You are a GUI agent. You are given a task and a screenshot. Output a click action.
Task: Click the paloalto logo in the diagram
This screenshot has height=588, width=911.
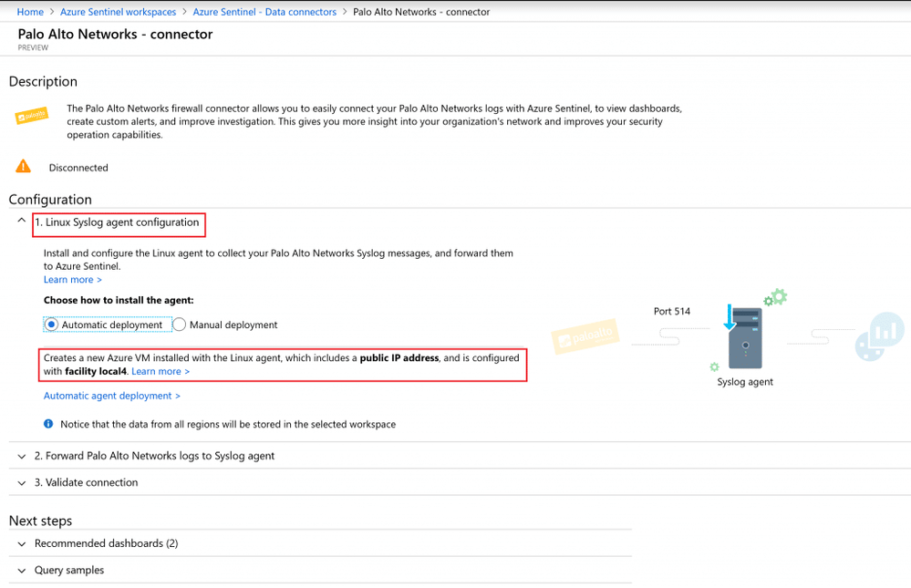pyautogui.click(x=585, y=335)
